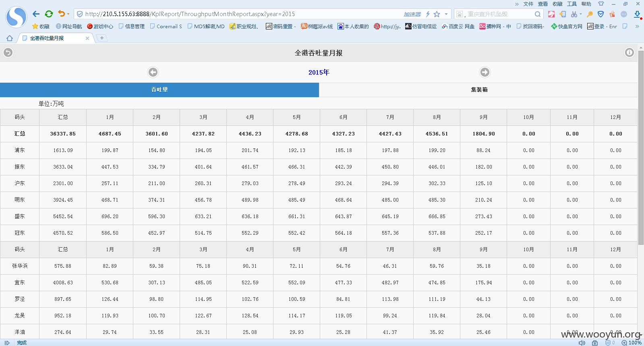Click the home icon beside tabs

click(x=10, y=38)
